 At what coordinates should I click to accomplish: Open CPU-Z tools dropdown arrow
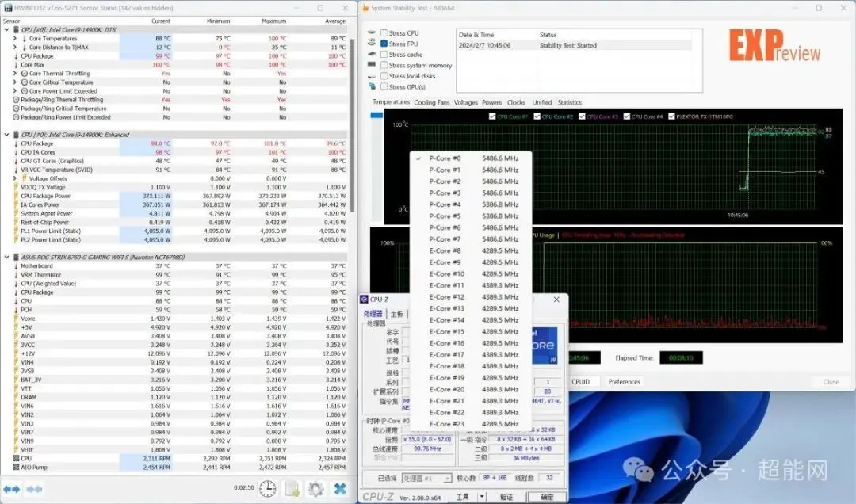pyautogui.click(x=482, y=496)
